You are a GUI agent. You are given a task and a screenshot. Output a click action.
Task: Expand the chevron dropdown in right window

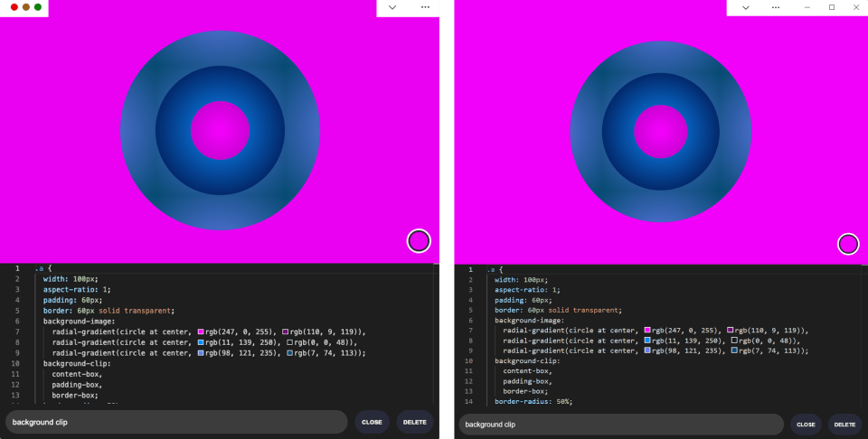pyautogui.click(x=744, y=7)
